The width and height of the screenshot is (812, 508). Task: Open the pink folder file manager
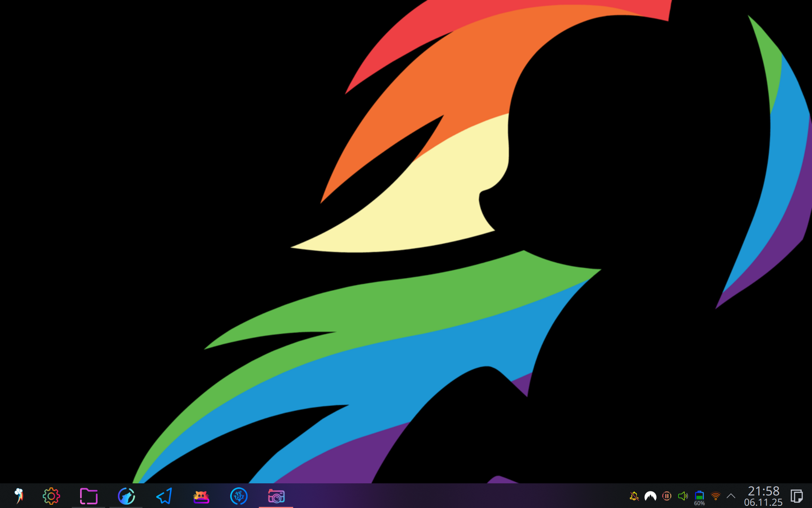88,496
